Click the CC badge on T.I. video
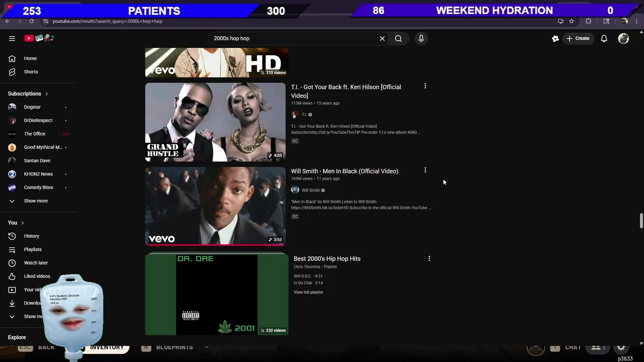 point(295,141)
